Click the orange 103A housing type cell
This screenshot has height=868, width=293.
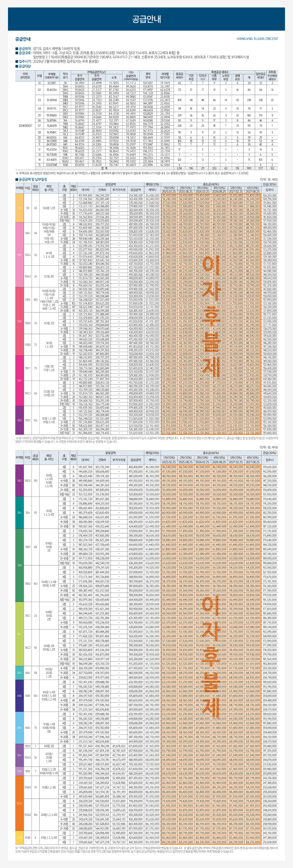point(19,803)
